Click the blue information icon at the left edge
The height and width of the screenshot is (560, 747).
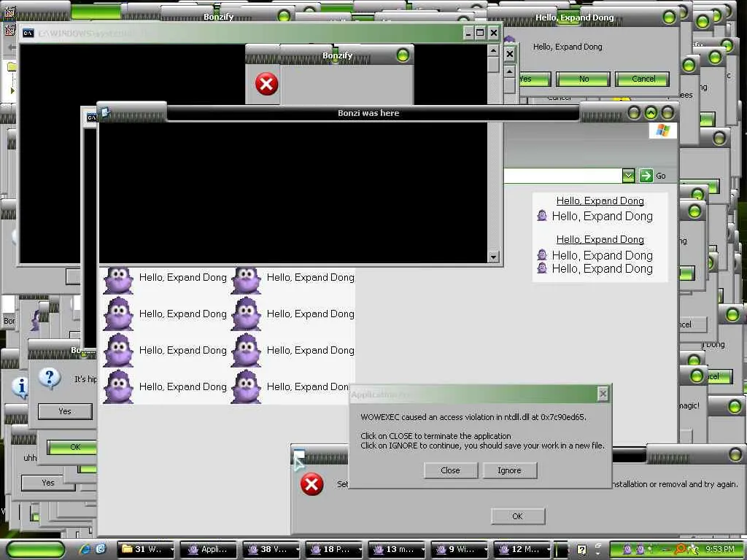point(20,387)
